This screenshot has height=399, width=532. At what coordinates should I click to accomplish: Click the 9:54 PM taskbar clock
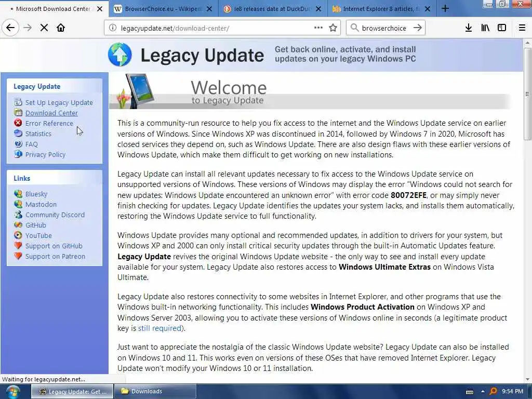point(513,391)
